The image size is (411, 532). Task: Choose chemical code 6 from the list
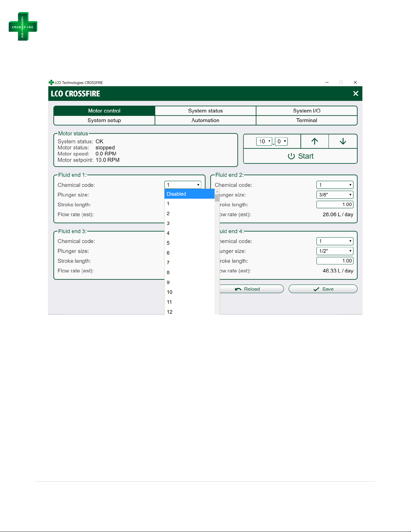pyautogui.click(x=190, y=253)
